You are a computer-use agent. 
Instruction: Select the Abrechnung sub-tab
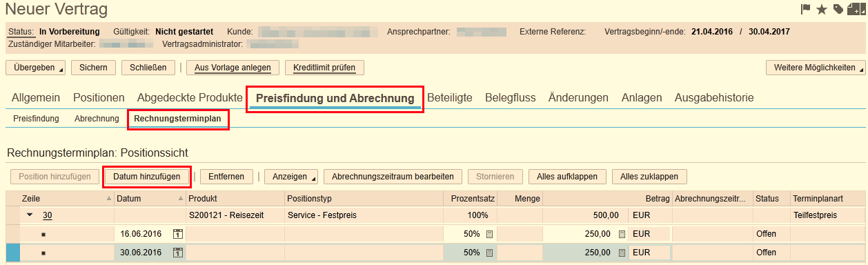click(x=97, y=119)
